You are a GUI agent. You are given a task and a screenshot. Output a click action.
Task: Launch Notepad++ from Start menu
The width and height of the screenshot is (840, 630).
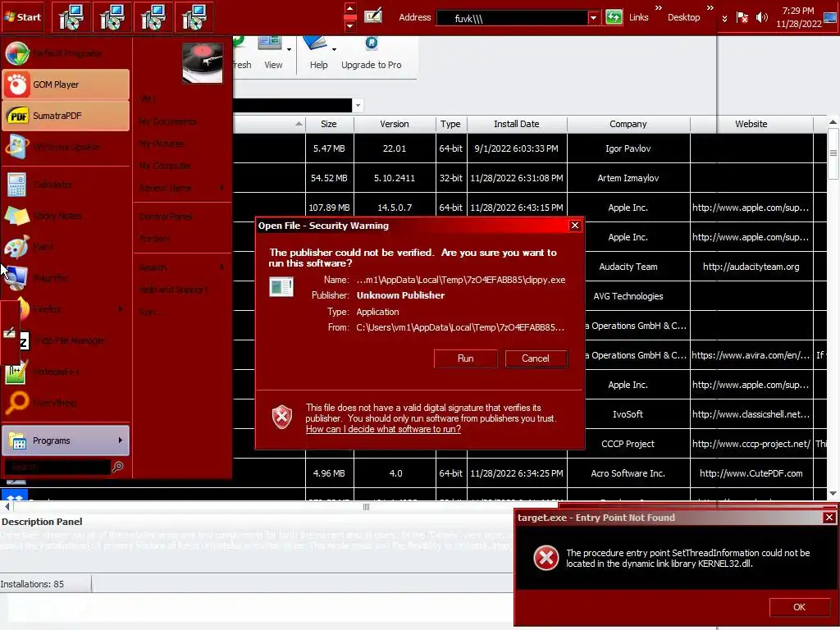coord(66,372)
